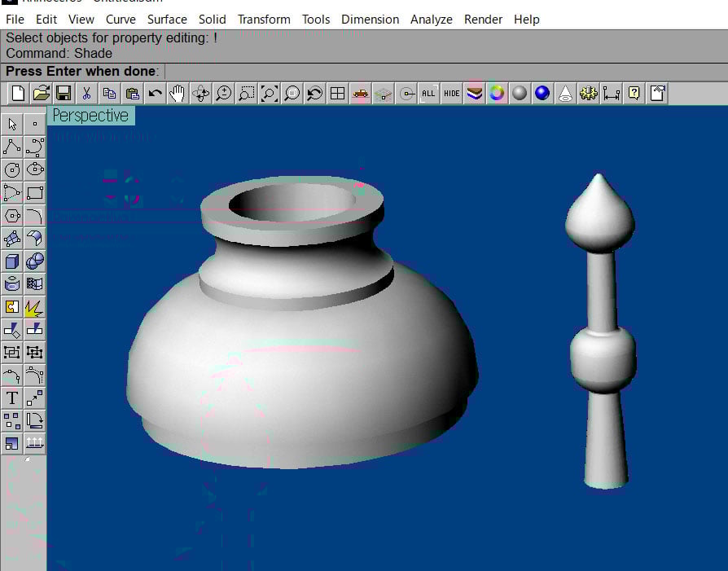This screenshot has height=571, width=728.
Task: Click the New file icon
Action: coord(18,94)
